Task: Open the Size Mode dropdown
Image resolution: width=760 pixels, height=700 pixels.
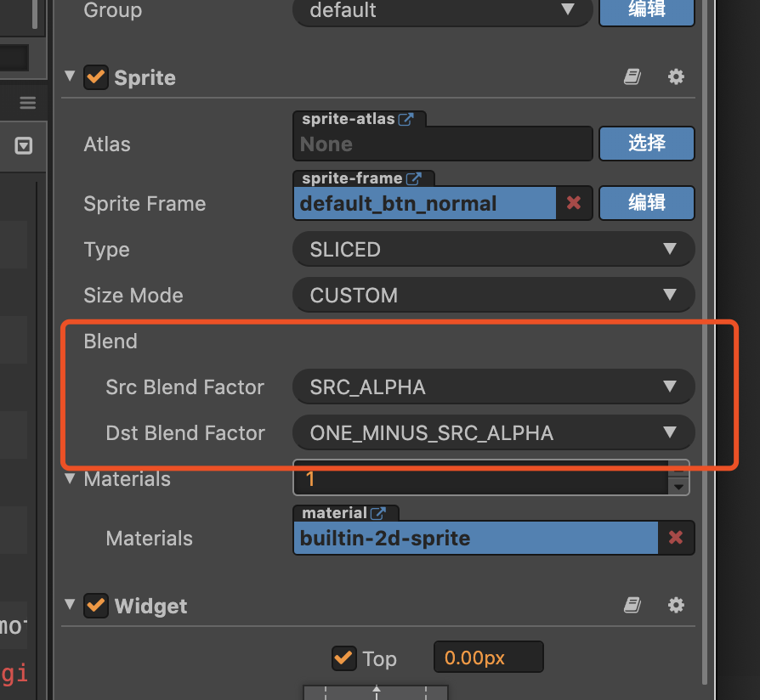Action: click(x=493, y=296)
